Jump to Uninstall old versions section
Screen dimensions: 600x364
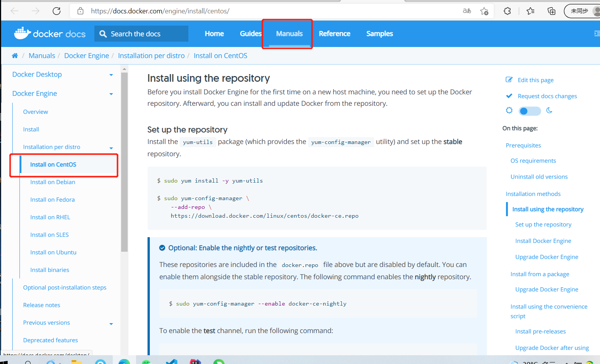(539, 177)
